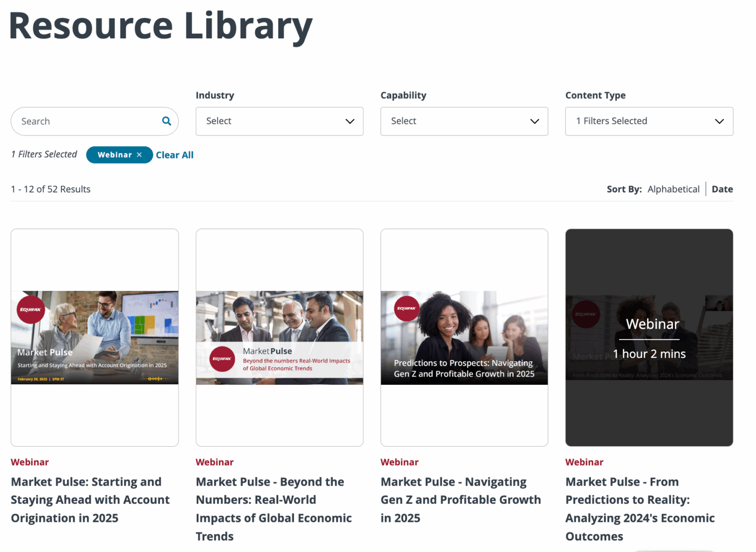Click inside the Search text field
This screenshot has width=756, height=552.
(x=82, y=121)
